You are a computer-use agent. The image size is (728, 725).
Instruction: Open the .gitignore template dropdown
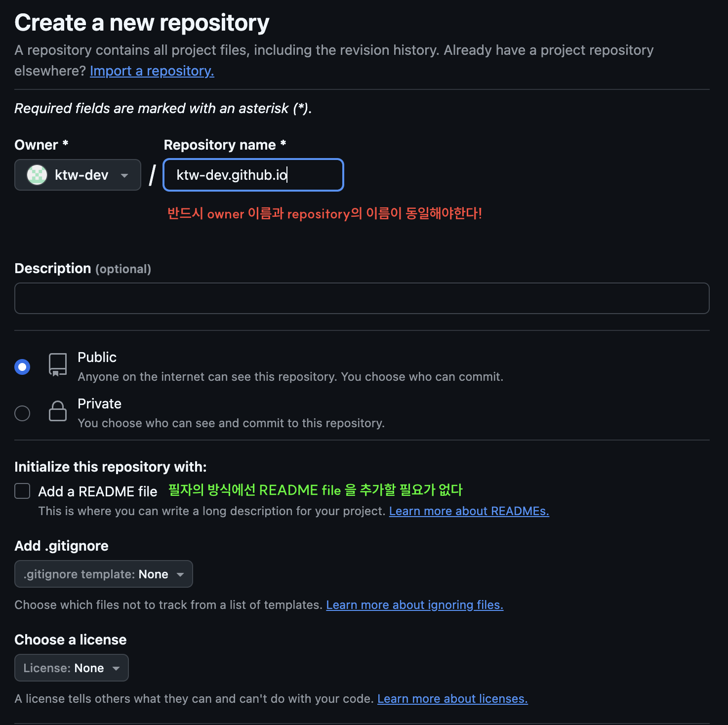(x=104, y=574)
